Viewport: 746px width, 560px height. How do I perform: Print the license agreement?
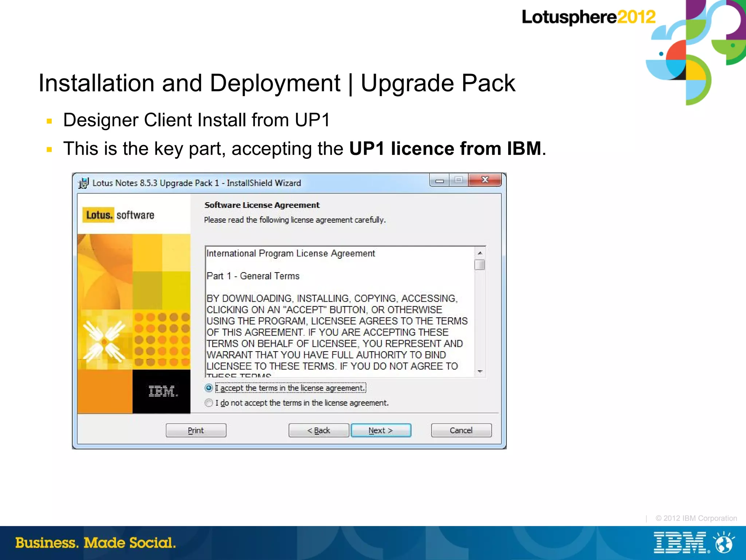[x=196, y=430]
